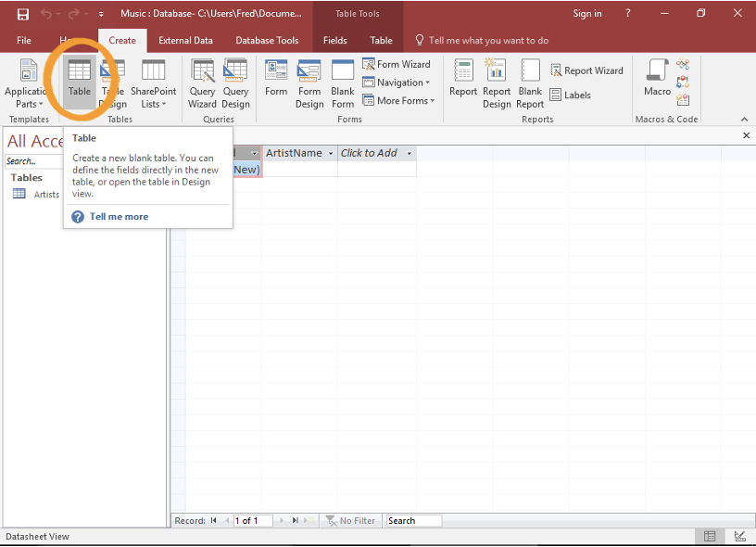This screenshot has width=756, height=547.
Task: Expand the SharePoint Lists dropdown
Action: point(153,97)
